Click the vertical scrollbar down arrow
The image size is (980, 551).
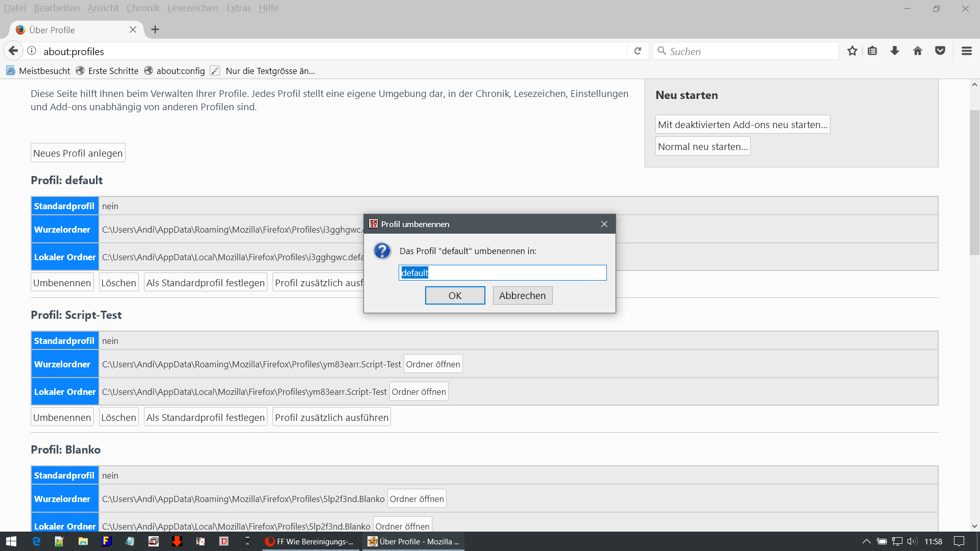point(974,526)
